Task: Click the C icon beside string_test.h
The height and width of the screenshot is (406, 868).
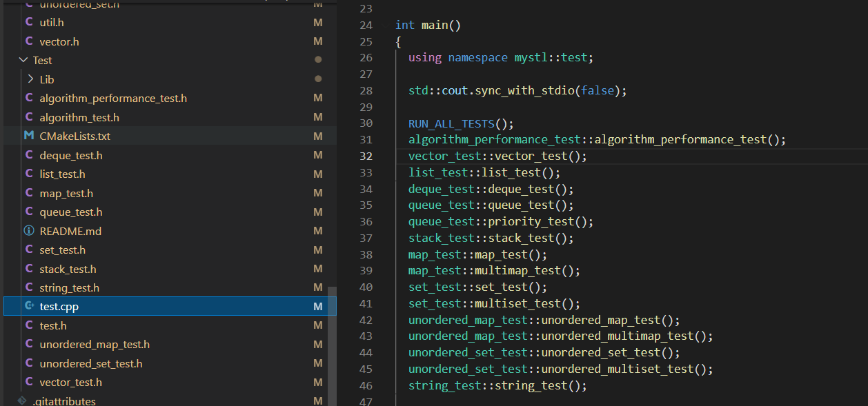Action: click(x=29, y=287)
